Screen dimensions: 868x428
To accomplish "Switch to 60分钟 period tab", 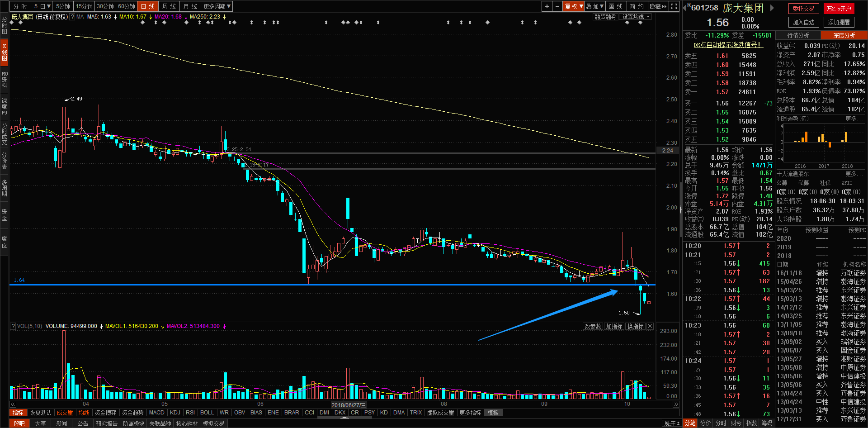I will [127, 6].
